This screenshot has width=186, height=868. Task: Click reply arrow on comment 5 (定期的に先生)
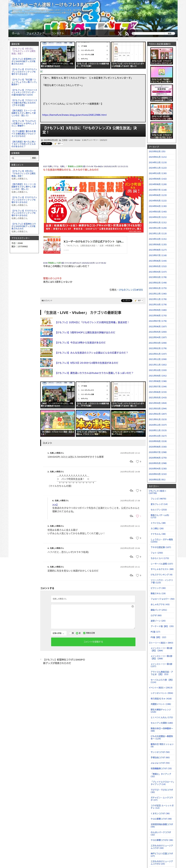pos(131,575)
